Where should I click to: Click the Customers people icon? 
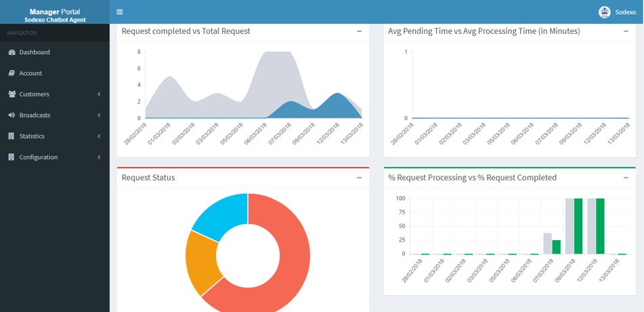click(12, 94)
